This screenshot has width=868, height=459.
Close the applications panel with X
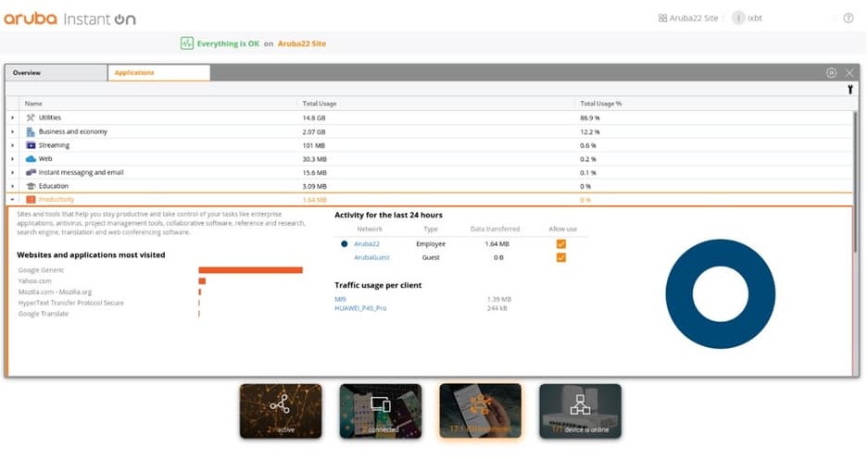coord(849,72)
